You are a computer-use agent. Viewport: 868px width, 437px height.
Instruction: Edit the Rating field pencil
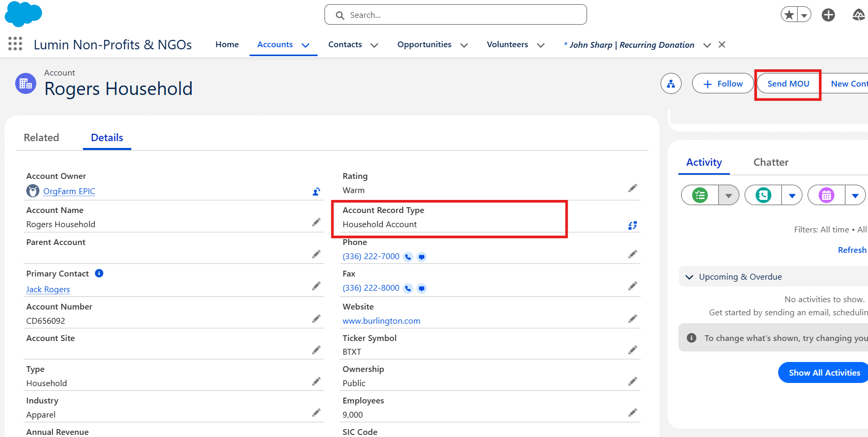coord(633,188)
